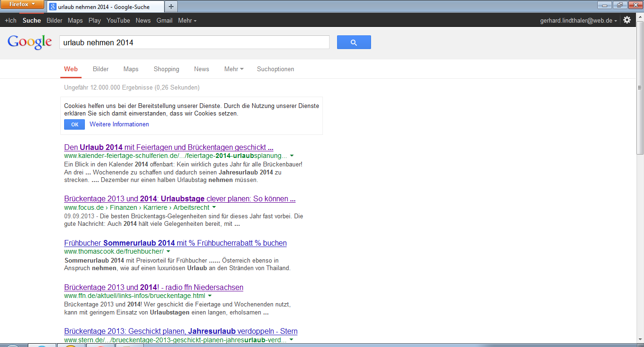Click the Google logo
644x347 pixels.
click(30, 42)
